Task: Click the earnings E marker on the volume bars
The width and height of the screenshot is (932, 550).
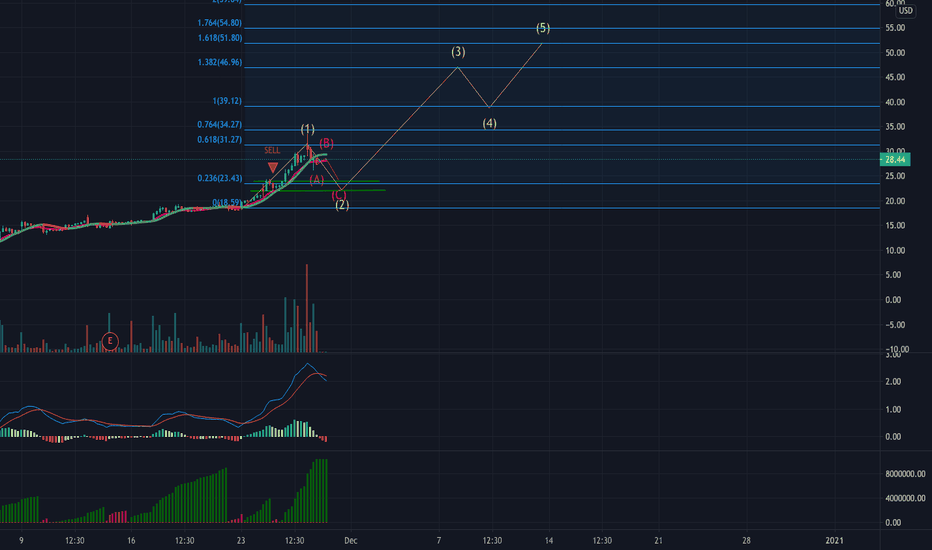Action: 110,341
